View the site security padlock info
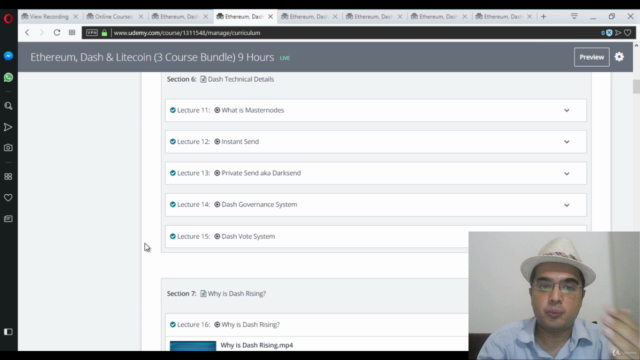Viewport: 640px width, 360px height. [x=104, y=33]
